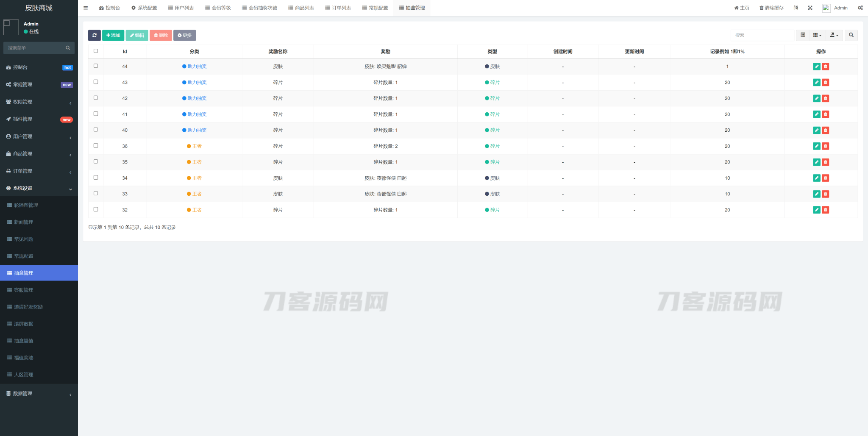
Task: Open the settings gears icon at top right
Action: (x=860, y=8)
